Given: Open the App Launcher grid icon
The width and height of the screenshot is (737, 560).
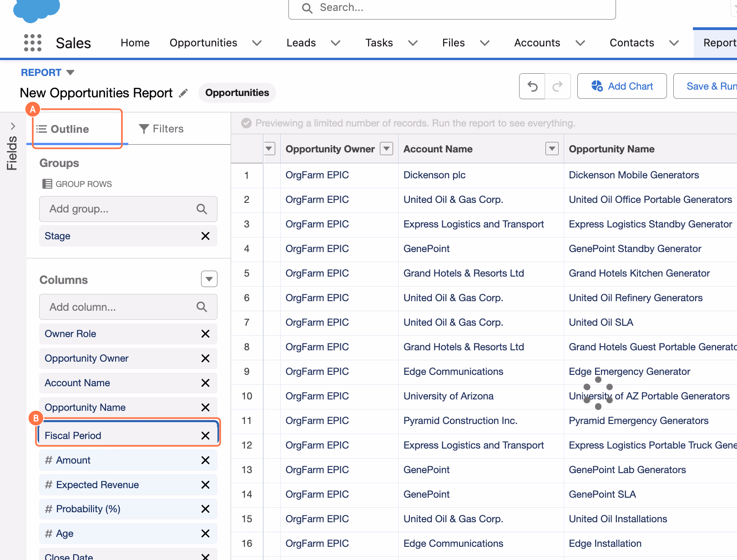Looking at the screenshot, I should [33, 43].
